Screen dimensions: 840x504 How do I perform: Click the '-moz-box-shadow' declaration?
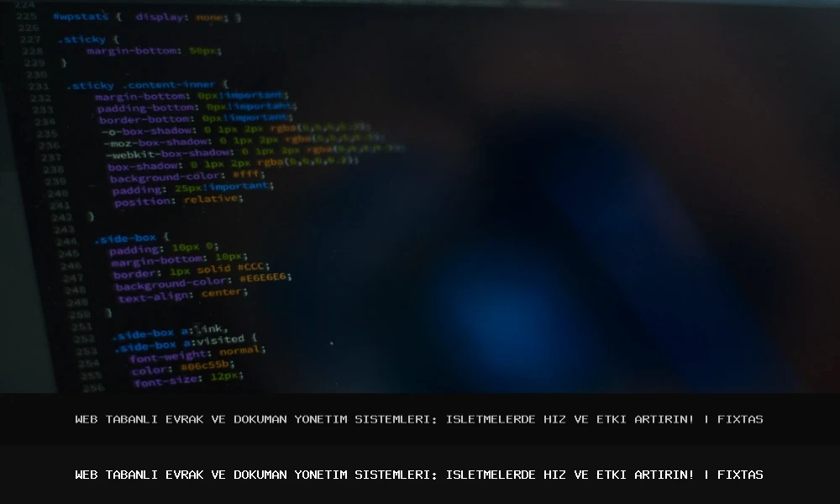(x=244, y=140)
